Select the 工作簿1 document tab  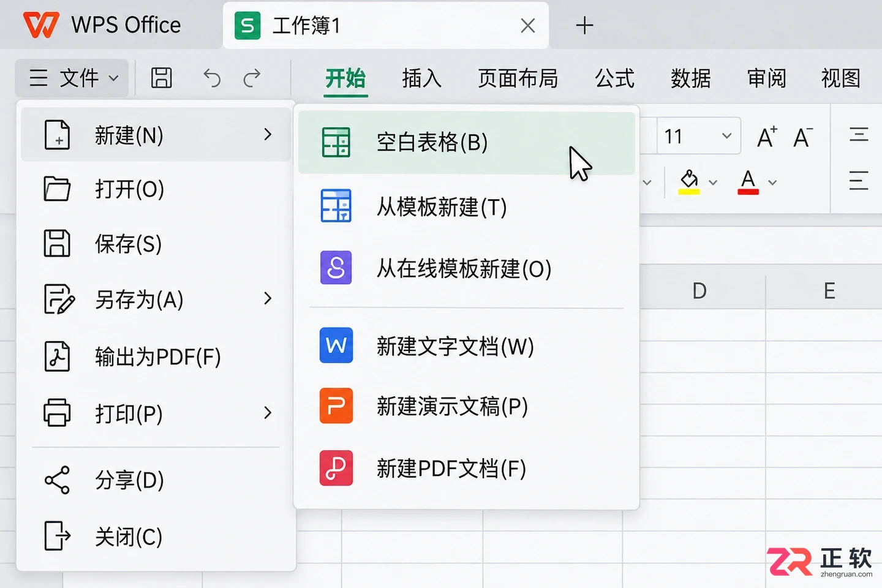(x=386, y=26)
